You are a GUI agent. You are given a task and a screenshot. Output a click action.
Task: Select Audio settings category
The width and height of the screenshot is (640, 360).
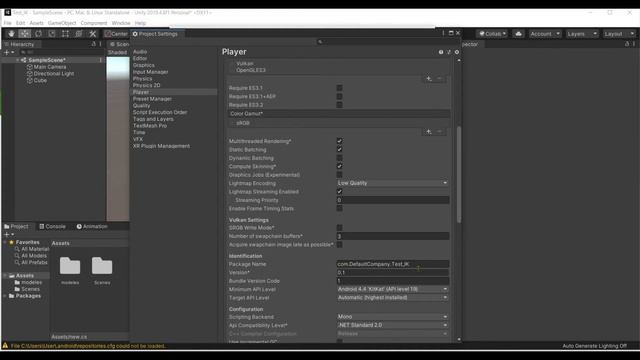pyautogui.click(x=140, y=52)
